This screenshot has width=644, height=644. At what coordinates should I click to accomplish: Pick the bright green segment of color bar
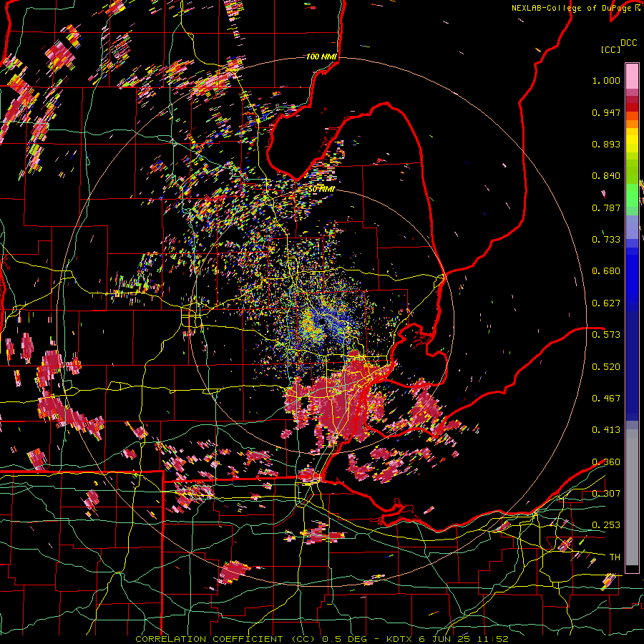632,195
